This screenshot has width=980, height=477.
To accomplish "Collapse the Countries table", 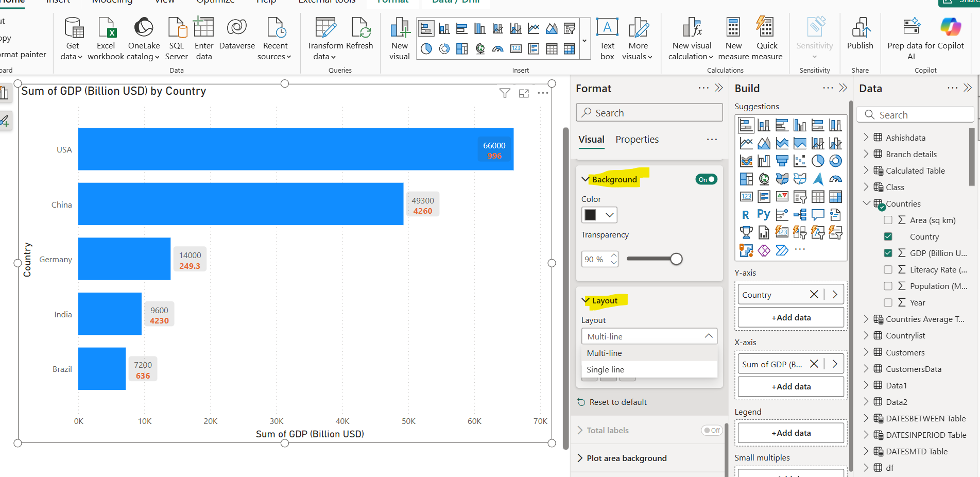I will [x=866, y=203].
